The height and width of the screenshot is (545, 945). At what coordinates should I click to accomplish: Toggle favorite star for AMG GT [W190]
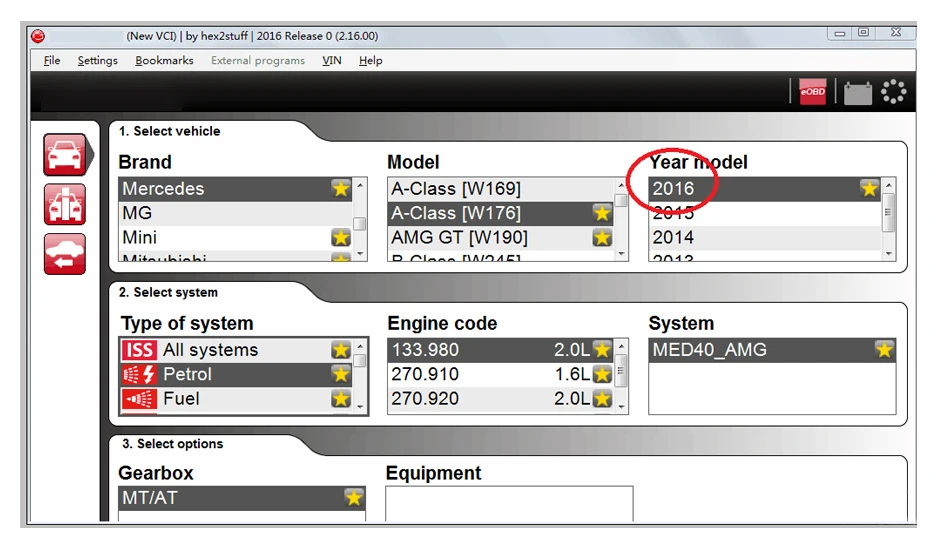pos(601,238)
